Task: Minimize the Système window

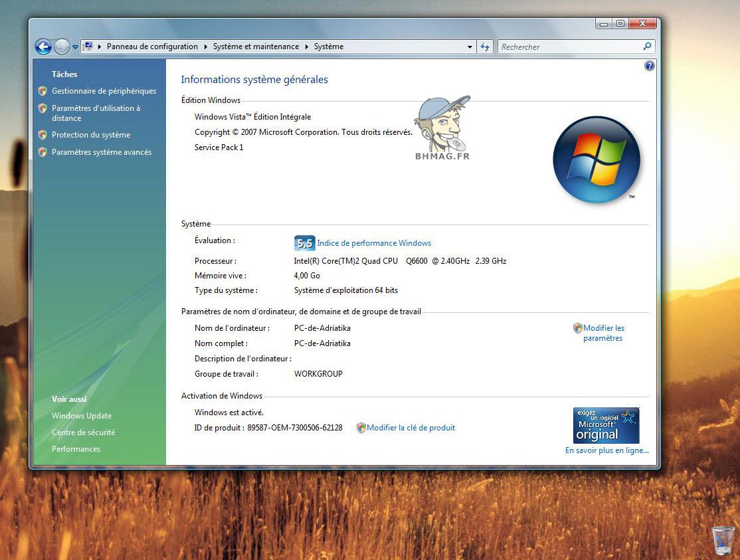Action: pyautogui.click(x=604, y=24)
